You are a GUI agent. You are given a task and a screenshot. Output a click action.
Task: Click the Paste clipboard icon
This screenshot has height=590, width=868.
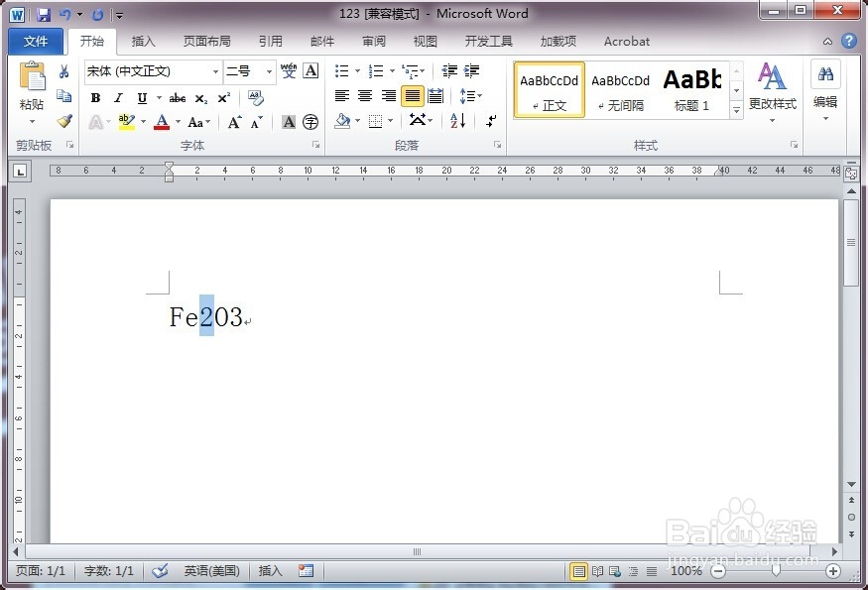coord(32,76)
